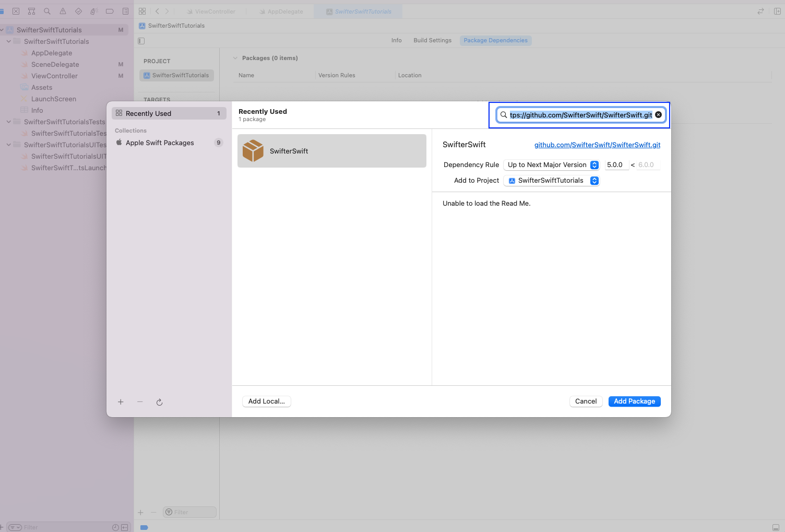Collapse the Packages (0 items) section
The image size is (785, 532).
235,58
